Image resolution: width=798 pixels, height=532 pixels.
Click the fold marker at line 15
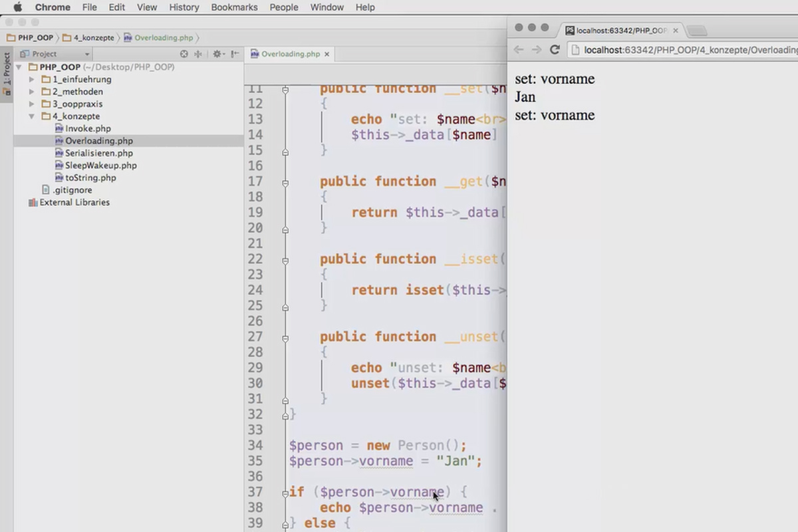pos(285,151)
